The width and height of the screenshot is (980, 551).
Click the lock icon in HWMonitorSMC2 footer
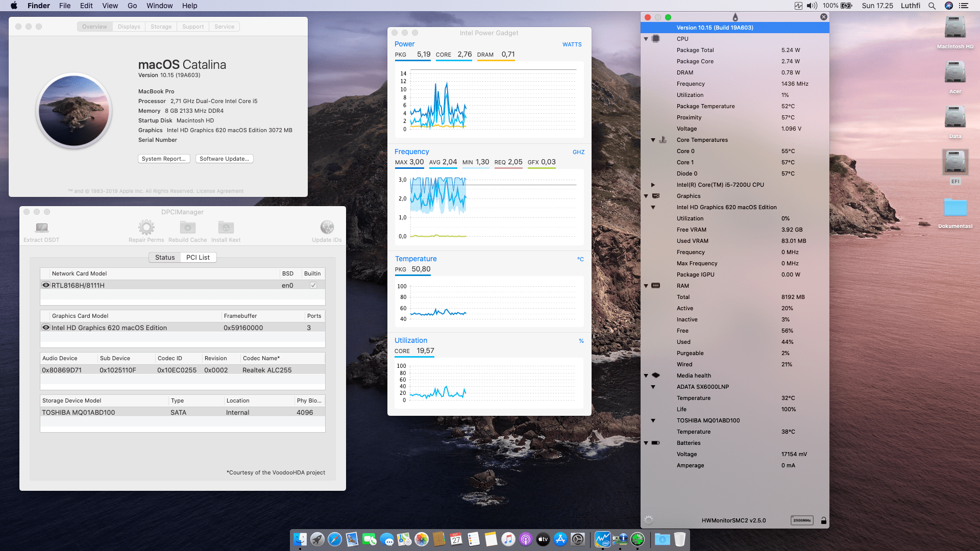tap(824, 520)
